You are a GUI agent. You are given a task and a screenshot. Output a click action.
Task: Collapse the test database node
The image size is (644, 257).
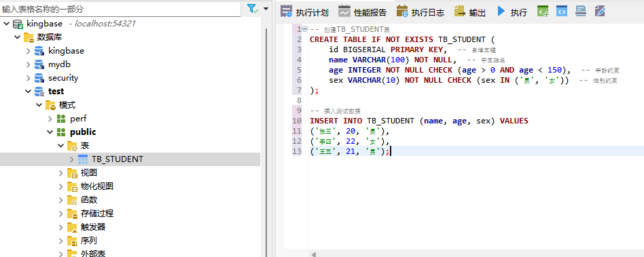coord(28,92)
